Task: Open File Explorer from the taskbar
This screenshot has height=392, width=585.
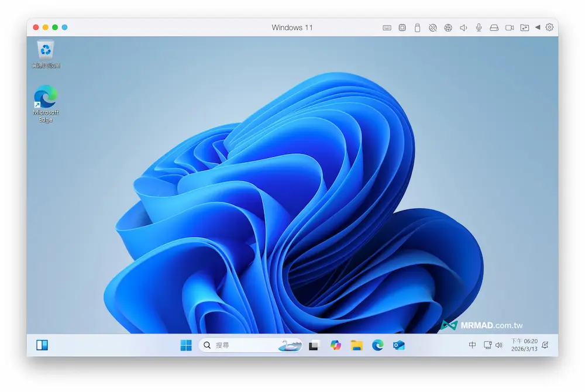Action: (356, 346)
